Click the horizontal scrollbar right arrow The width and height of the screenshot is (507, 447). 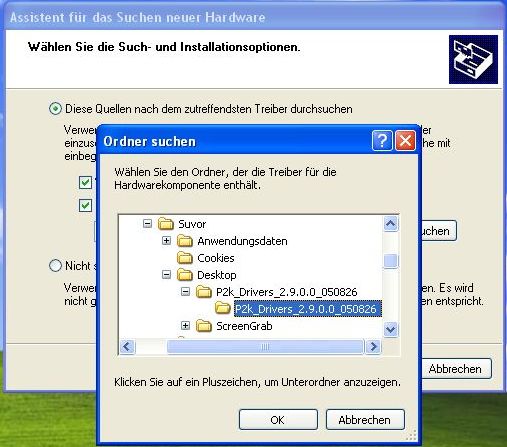(373, 347)
